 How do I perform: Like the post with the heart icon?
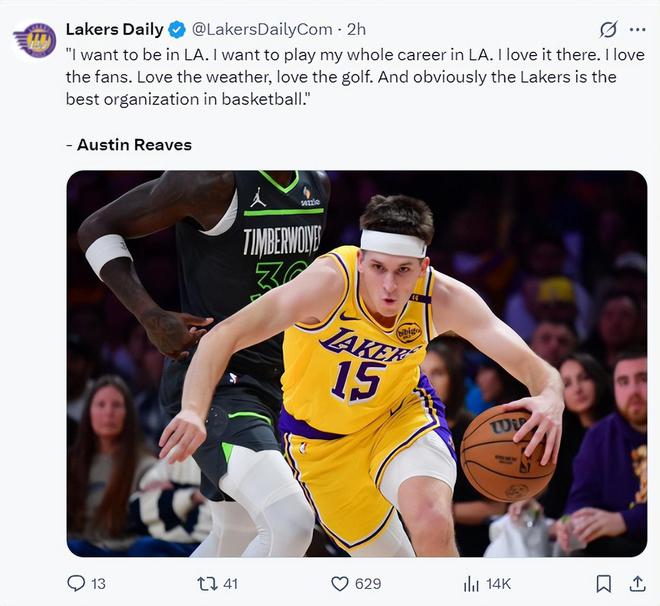pyautogui.click(x=339, y=583)
